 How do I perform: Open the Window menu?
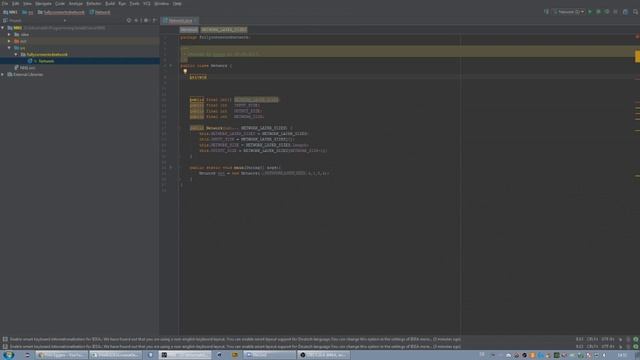(162, 4)
